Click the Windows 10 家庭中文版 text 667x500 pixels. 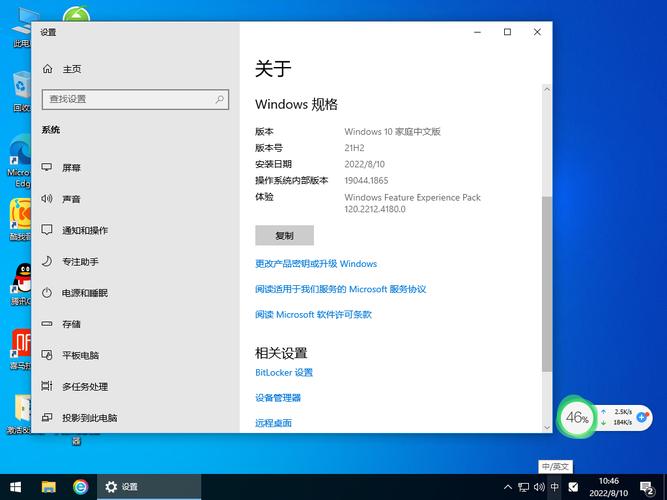pos(393,131)
